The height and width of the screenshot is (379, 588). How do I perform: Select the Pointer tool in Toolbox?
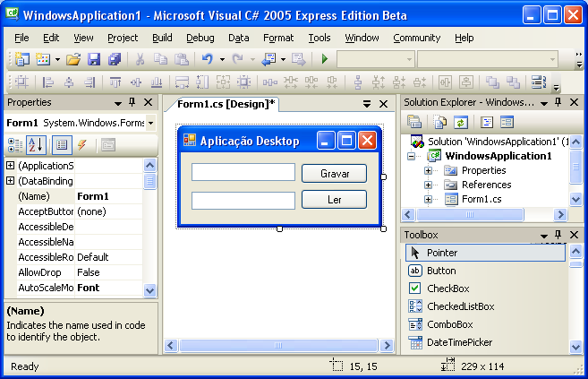[485, 253]
